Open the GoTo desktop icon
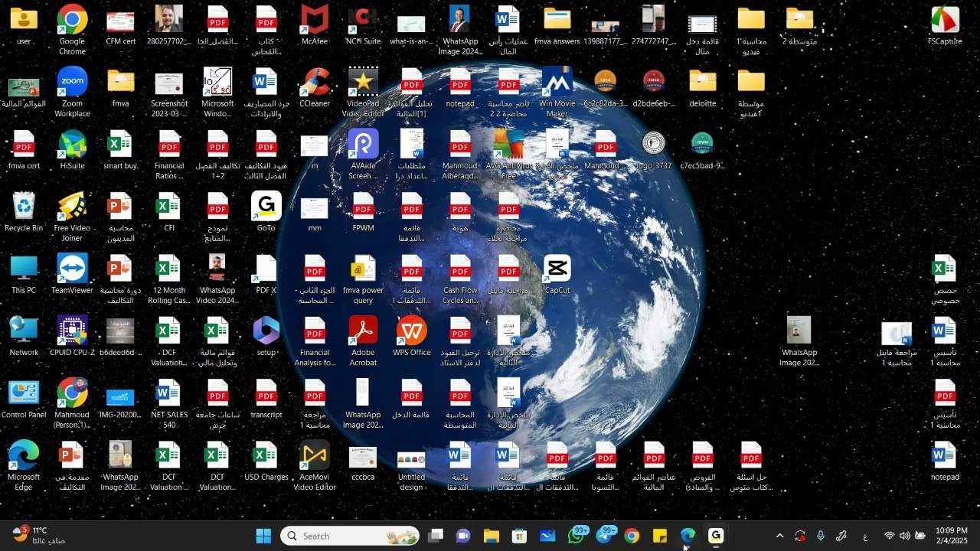Screen dimensions: 980x551 [266, 211]
